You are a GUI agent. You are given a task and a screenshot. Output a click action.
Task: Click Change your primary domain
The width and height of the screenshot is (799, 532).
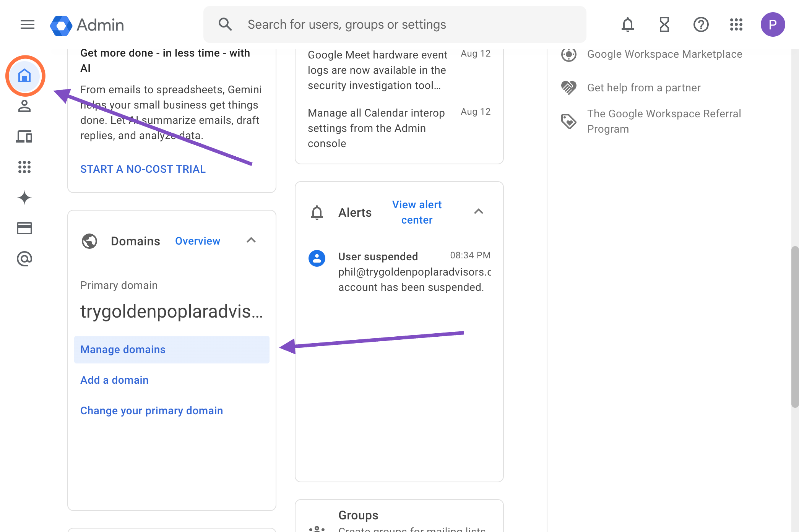(151, 410)
